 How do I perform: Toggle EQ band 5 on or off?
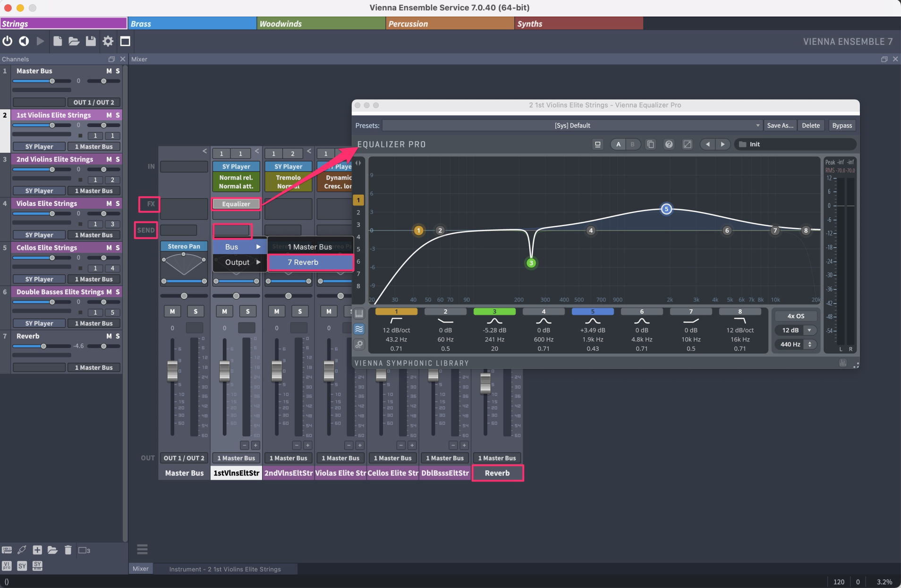coord(593,312)
